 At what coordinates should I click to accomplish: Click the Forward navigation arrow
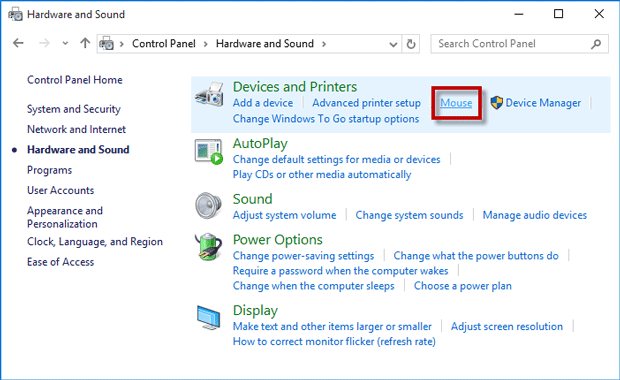pos(44,43)
